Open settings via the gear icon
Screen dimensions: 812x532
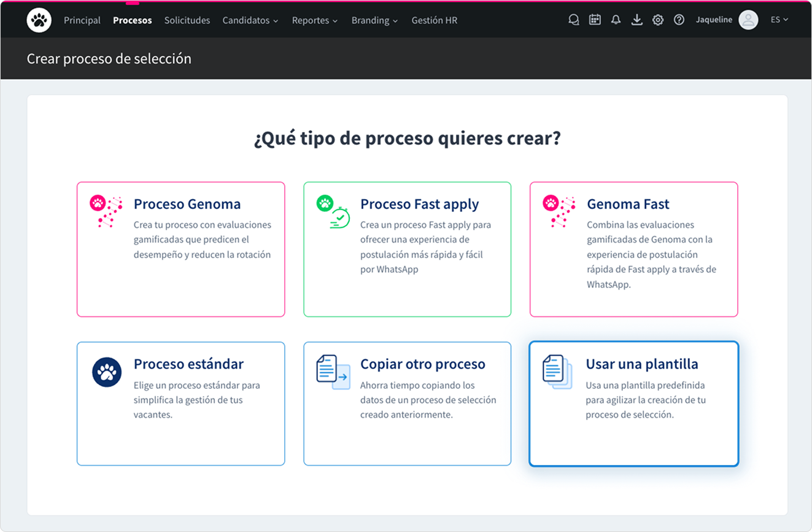(x=658, y=20)
